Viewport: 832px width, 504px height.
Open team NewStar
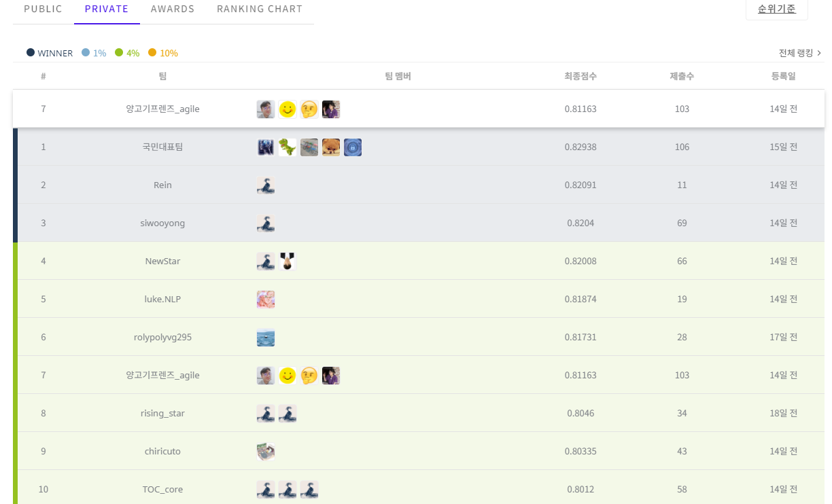(x=162, y=261)
